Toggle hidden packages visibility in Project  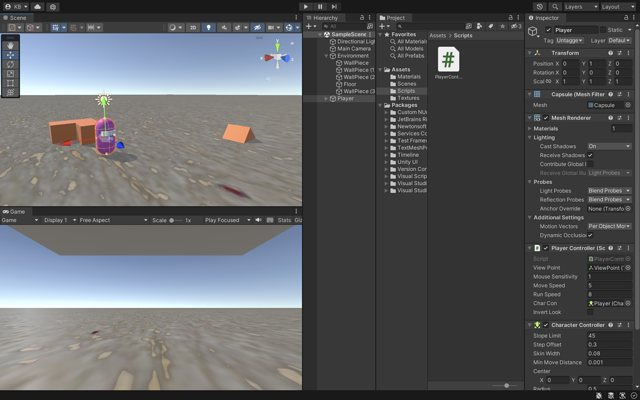coord(516,26)
